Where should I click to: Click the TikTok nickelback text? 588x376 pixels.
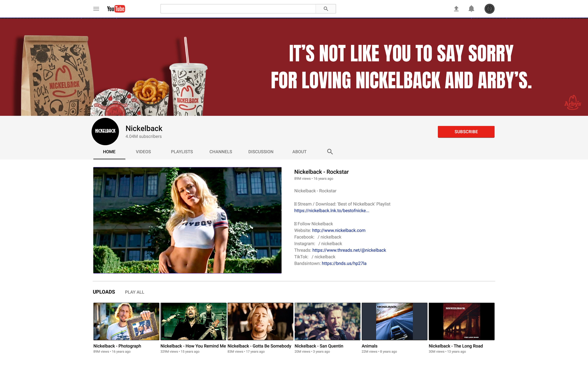(x=323, y=257)
